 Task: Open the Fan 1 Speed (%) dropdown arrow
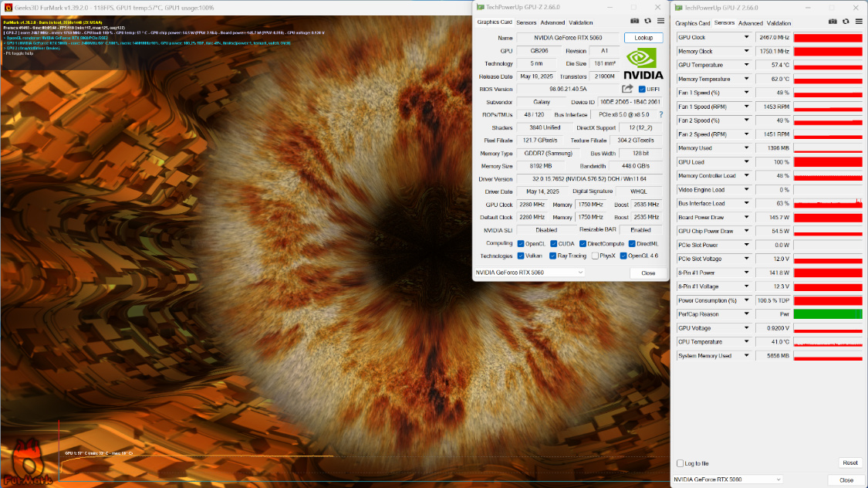click(x=745, y=93)
